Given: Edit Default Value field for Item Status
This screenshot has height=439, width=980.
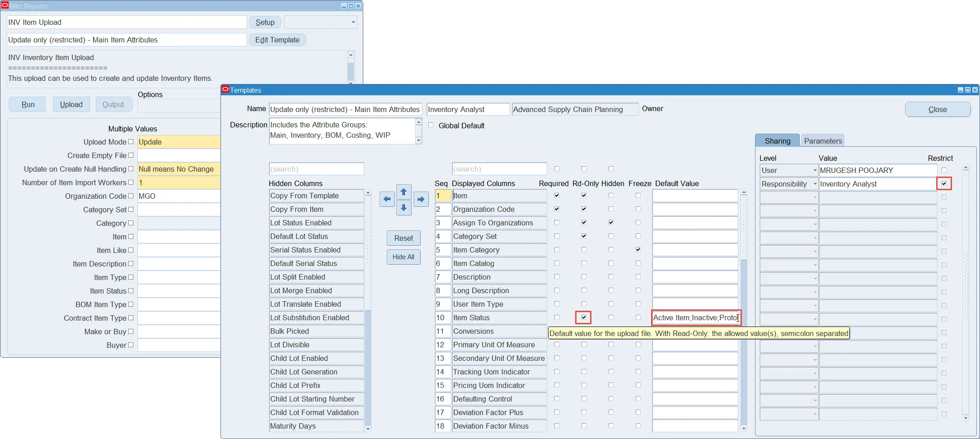Looking at the screenshot, I should tap(696, 318).
